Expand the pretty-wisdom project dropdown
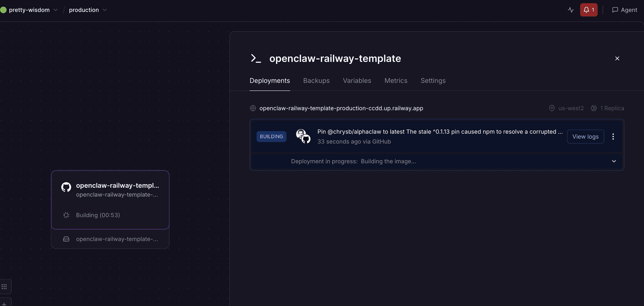 (55, 10)
